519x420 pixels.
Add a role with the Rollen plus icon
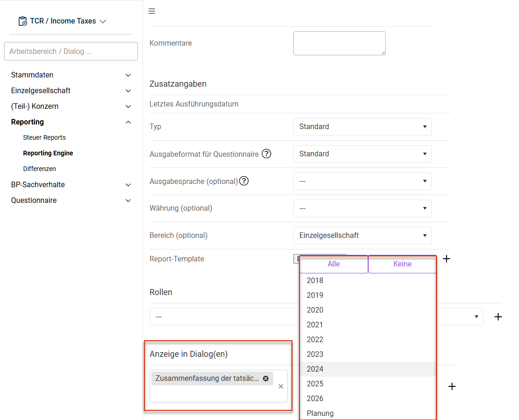click(x=498, y=317)
